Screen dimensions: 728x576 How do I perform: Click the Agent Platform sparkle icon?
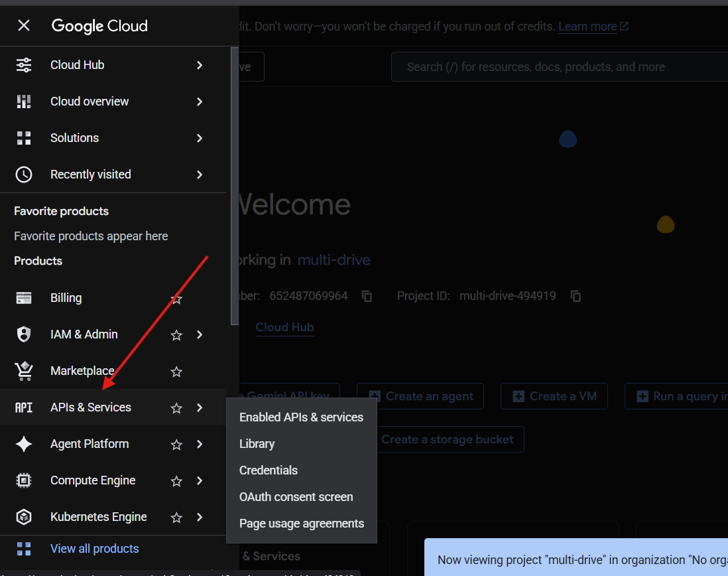tap(24, 444)
